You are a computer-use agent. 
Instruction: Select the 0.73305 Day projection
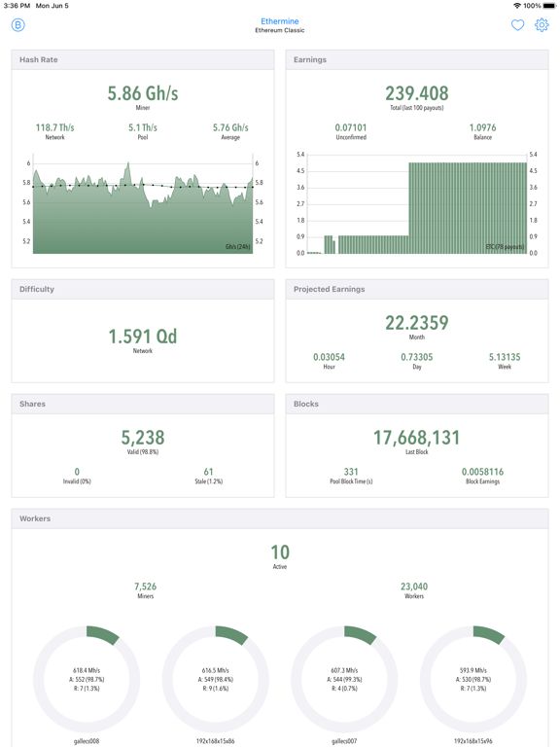(x=417, y=357)
